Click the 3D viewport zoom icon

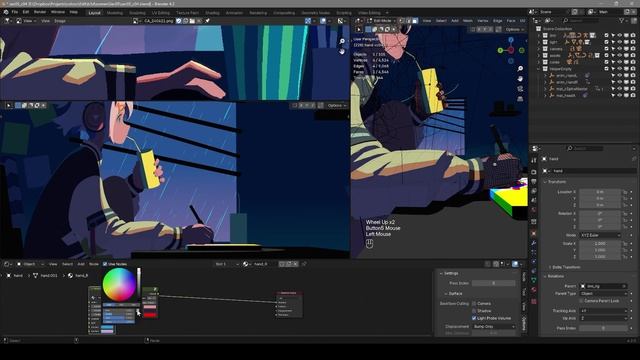520,69
